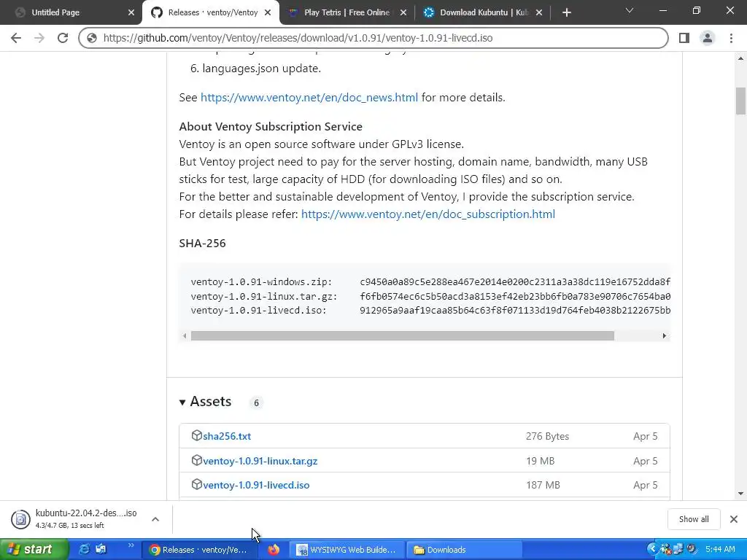This screenshot has width=747, height=560.
Task: Open the Windows start button
Action: [x=34, y=550]
